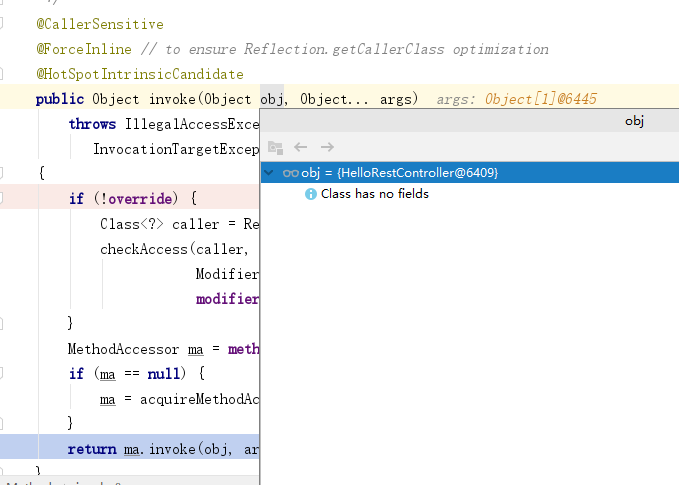This screenshot has height=485, width=679.
Task: Click the forward arrow in obj popup
Action: [327, 147]
